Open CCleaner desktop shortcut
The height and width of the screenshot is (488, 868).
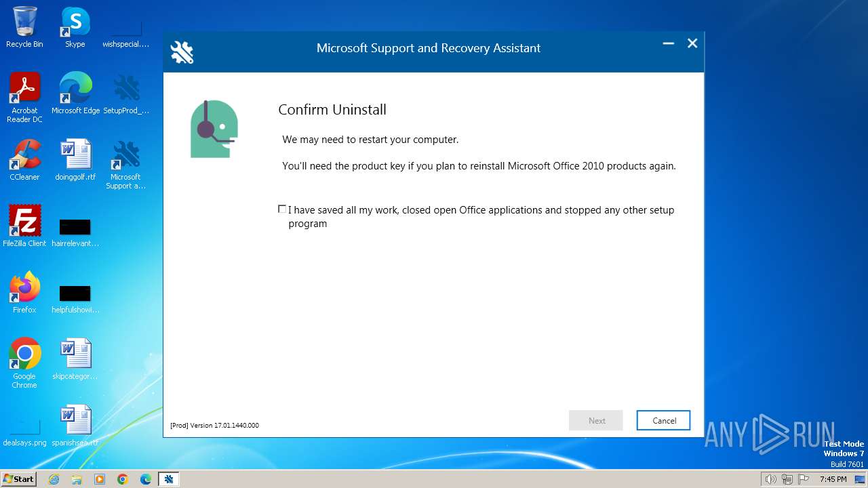tap(24, 160)
